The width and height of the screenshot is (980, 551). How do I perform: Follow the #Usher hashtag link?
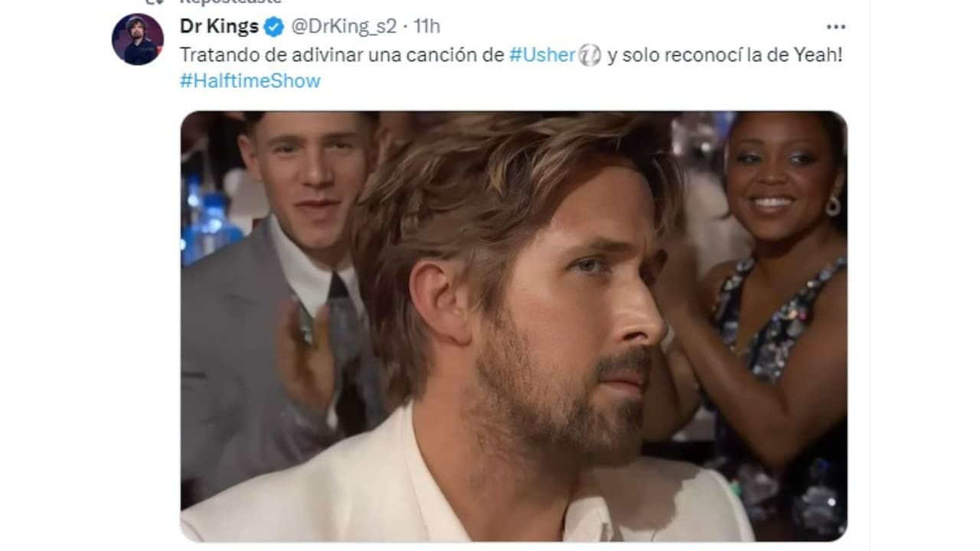542,55
